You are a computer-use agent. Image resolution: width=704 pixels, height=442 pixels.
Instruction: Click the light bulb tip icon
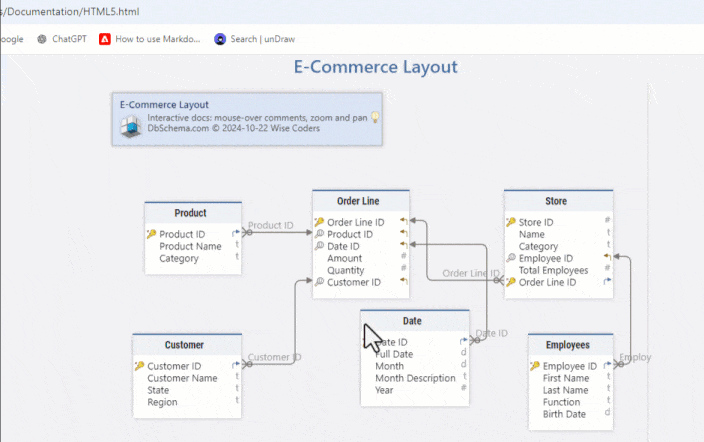point(375,117)
